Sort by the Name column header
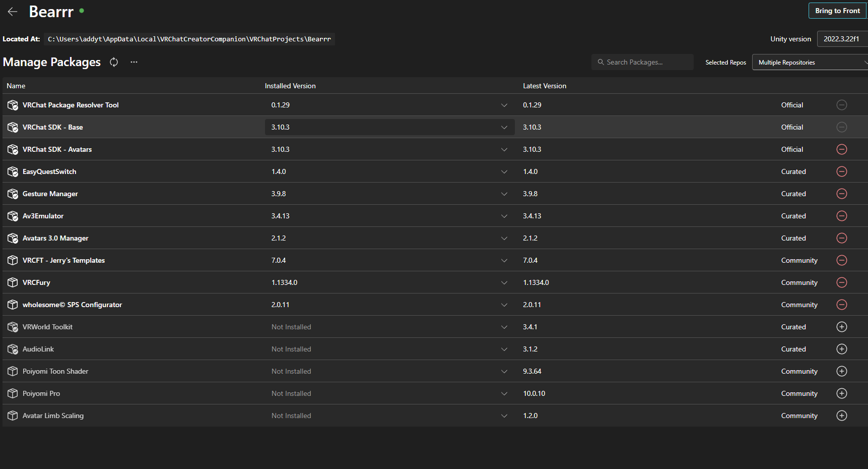868x469 pixels. 16,86
